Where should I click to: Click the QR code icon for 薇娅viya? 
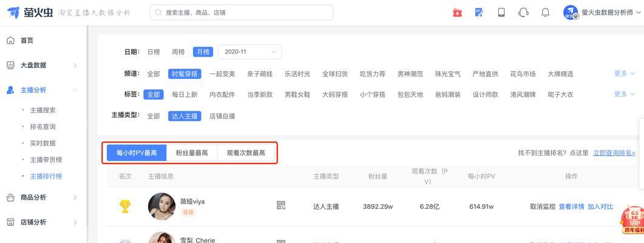pos(281,205)
